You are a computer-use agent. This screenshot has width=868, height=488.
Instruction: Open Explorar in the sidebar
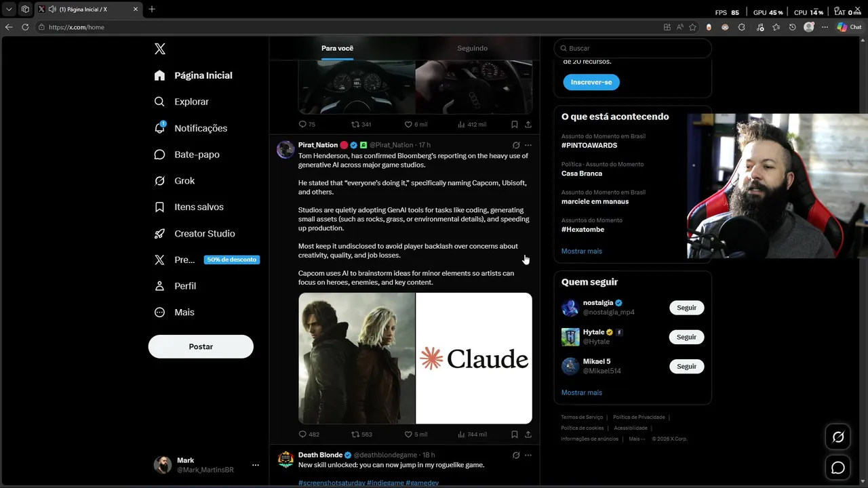coord(182,102)
